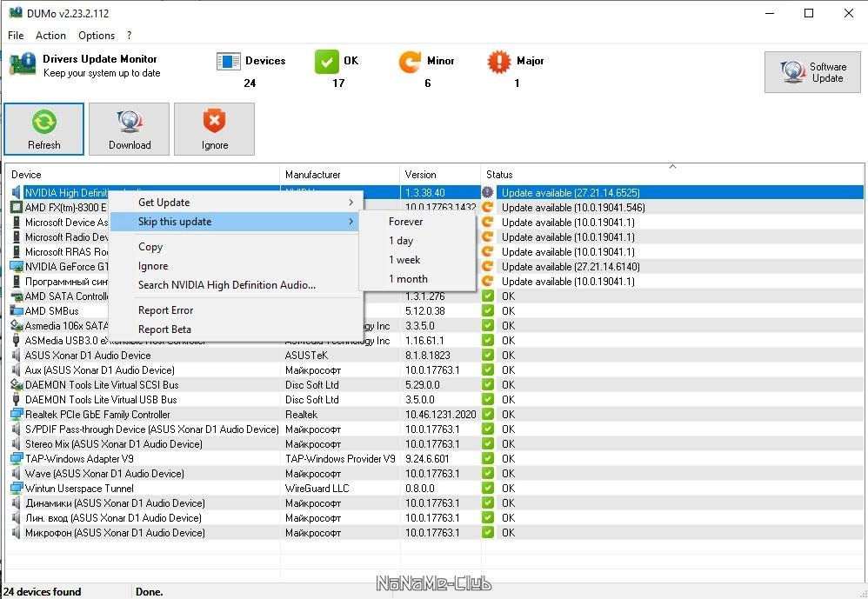868x599 pixels.
Task: Click the OK check icon in AMD SMBus row
Action: pos(488,311)
